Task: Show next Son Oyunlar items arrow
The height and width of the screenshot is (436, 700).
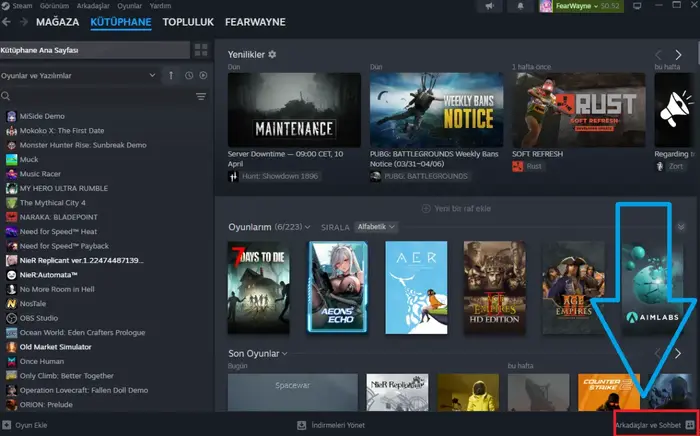Action: pos(678,353)
